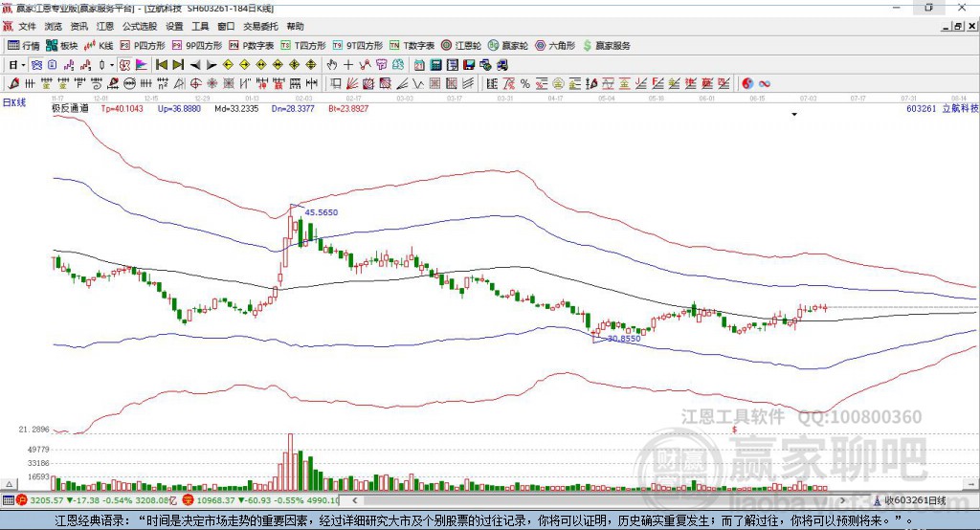The width and height of the screenshot is (980, 530).
Task: Select the Gann fan lines tool
Action: point(351,83)
